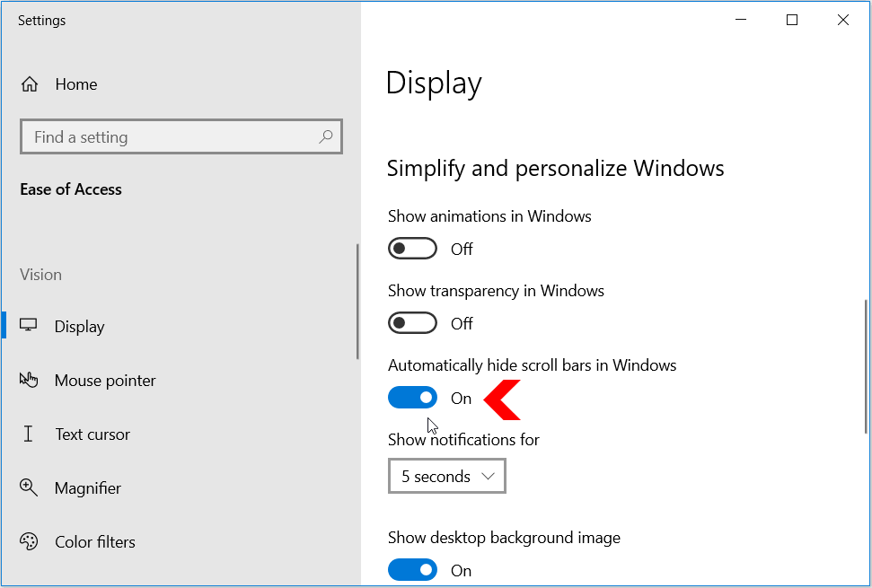872x588 pixels.
Task: Click the Home house icon
Action: coord(30,84)
